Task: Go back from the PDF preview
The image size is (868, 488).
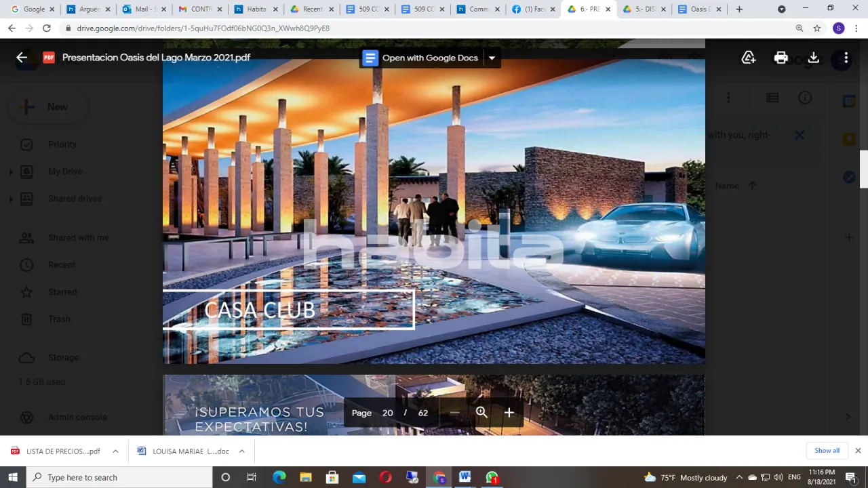Action: [22, 58]
